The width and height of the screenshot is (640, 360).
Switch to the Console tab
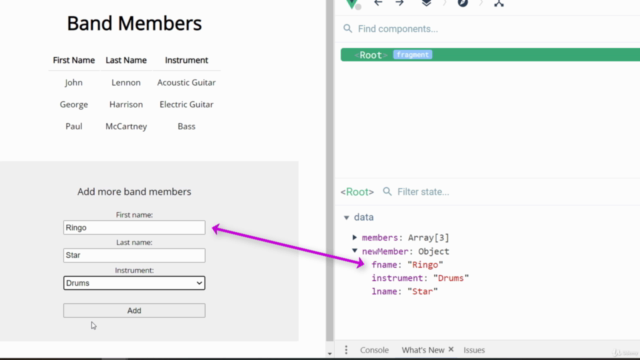tap(374, 350)
